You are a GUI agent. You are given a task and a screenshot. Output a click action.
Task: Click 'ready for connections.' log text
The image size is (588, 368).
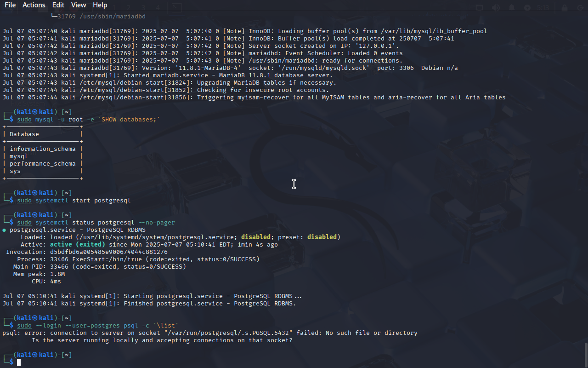pos(362,61)
